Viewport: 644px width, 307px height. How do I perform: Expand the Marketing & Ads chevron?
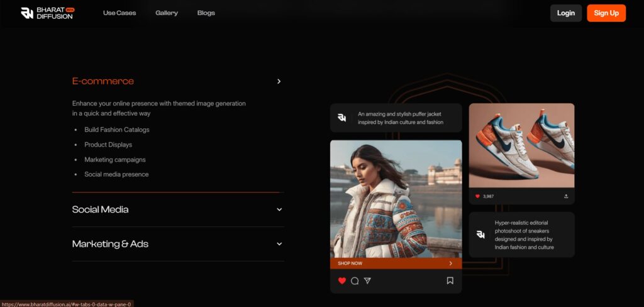coord(279,244)
